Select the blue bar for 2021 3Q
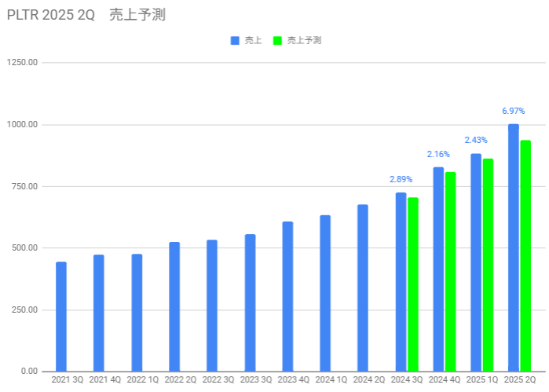549x392 pixels. [61, 317]
